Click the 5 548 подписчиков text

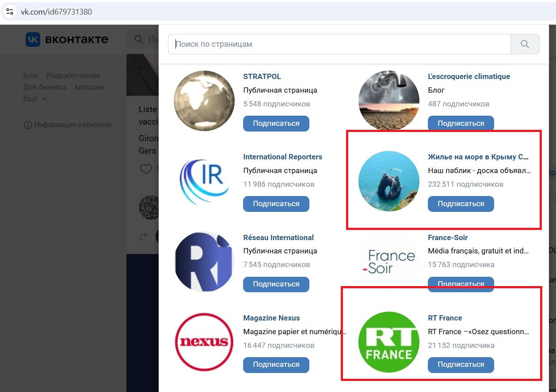(277, 104)
